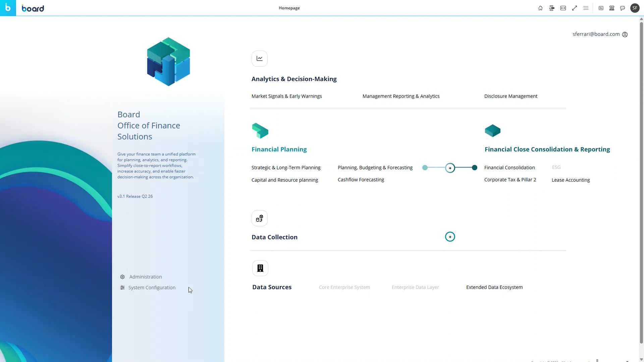Image resolution: width=644 pixels, height=362 pixels.
Task: Open Planning, Budgeting & Forecasting
Action: (x=375, y=168)
